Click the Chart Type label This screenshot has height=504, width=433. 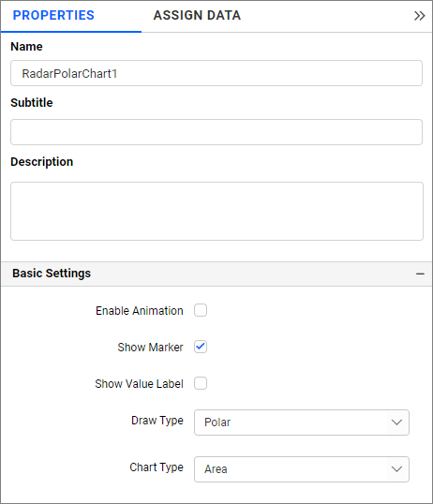[x=157, y=467]
